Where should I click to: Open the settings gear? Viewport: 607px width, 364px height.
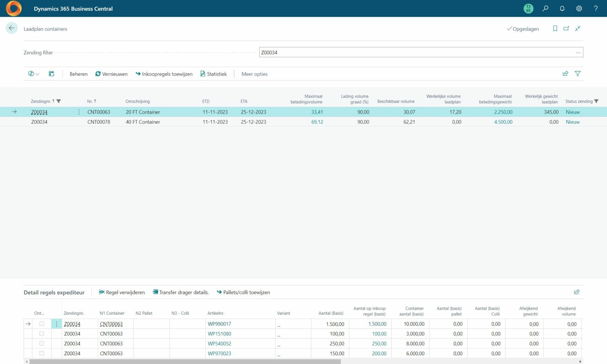(579, 8)
